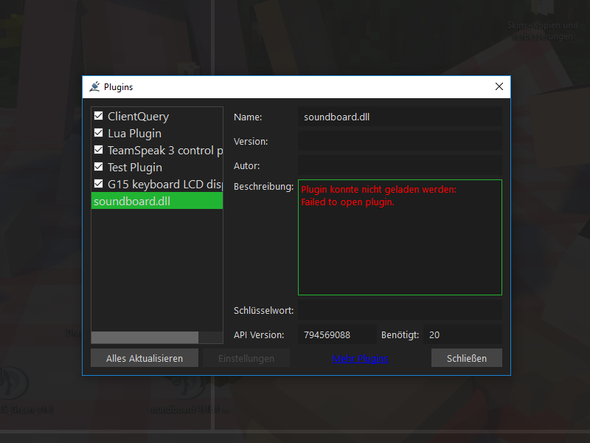Click the TeamSpeak icon in the title bar
The width and height of the screenshot is (590, 443).
coord(94,87)
